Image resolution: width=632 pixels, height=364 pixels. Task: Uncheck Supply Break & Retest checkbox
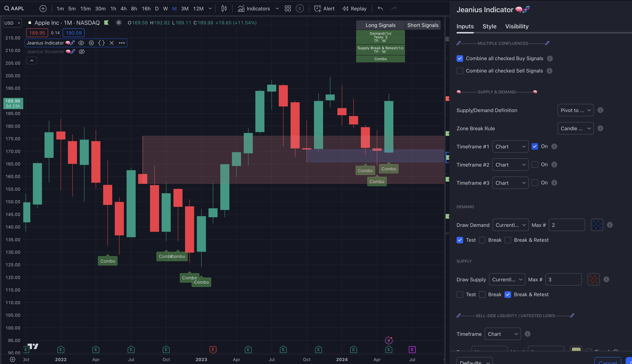[x=508, y=294]
